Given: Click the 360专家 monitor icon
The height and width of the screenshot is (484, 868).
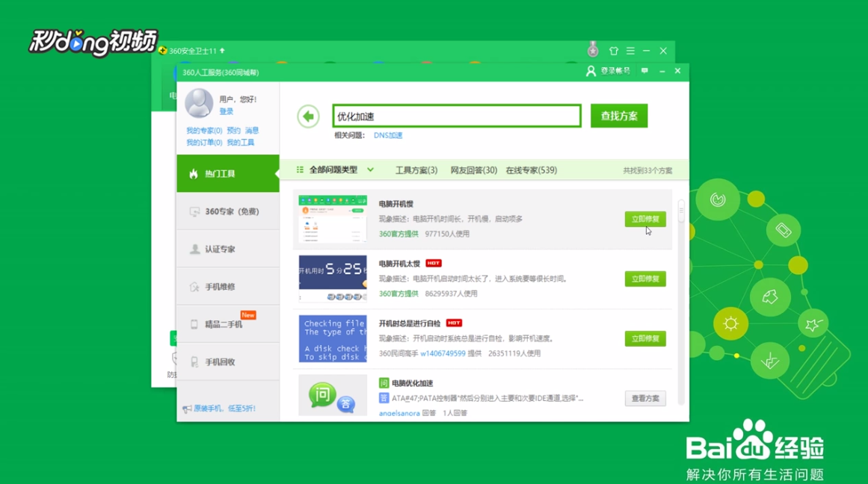Looking at the screenshot, I should [194, 211].
